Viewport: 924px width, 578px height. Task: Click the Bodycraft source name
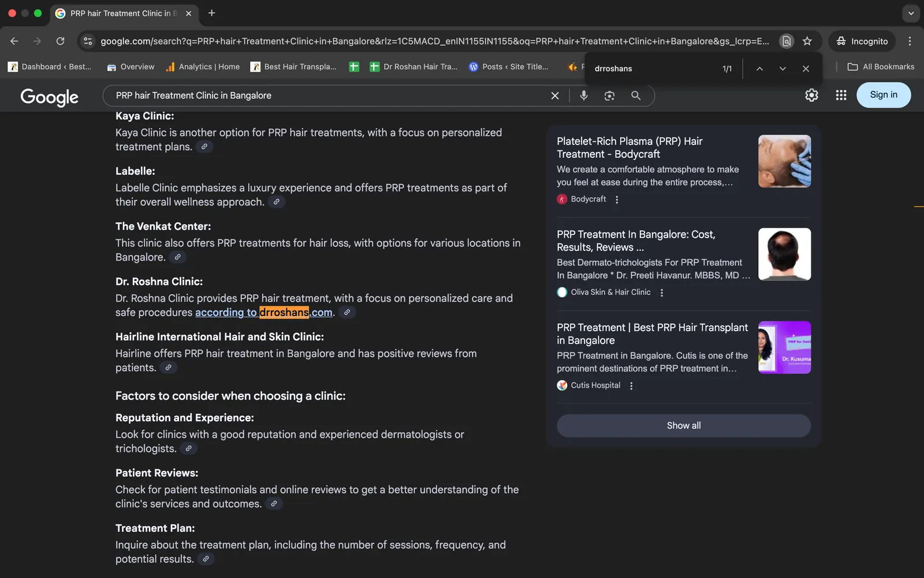pos(588,199)
